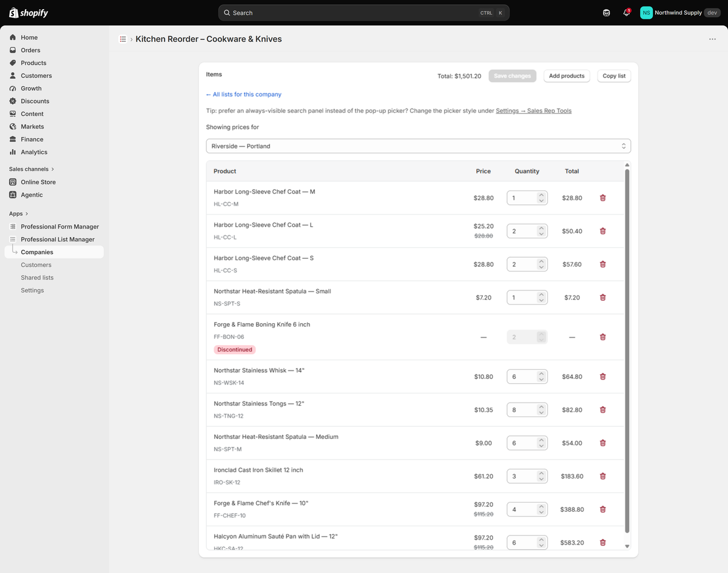This screenshot has width=728, height=573.
Task: Open the notifications bell
Action: [627, 13]
